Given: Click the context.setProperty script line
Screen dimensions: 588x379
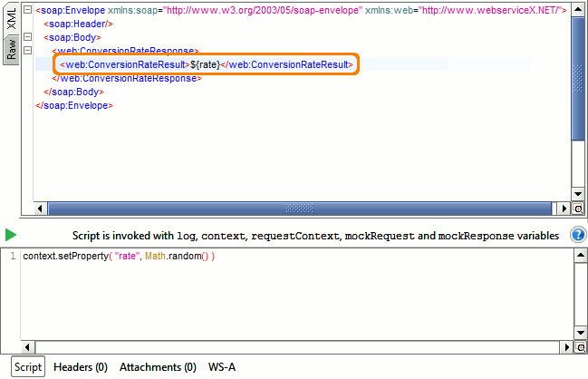Looking at the screenshot, I should [x=119, y=256].
